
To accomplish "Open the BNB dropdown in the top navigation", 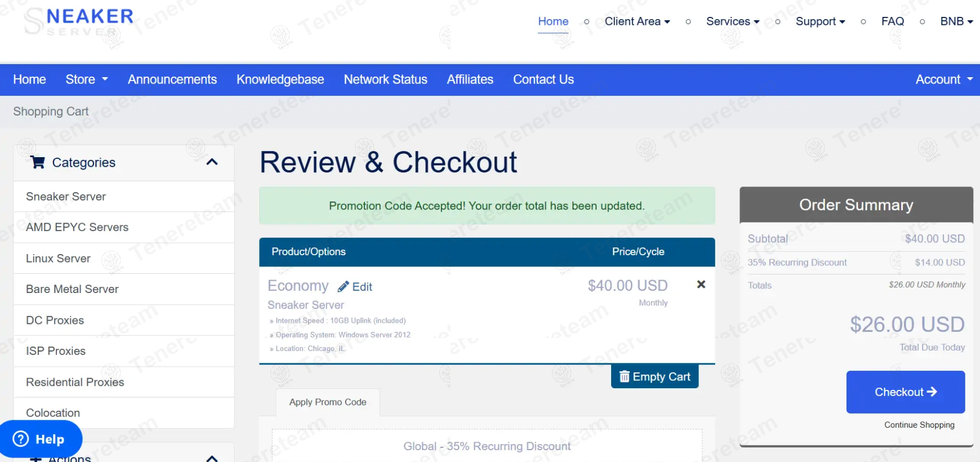I will (956, 21).
